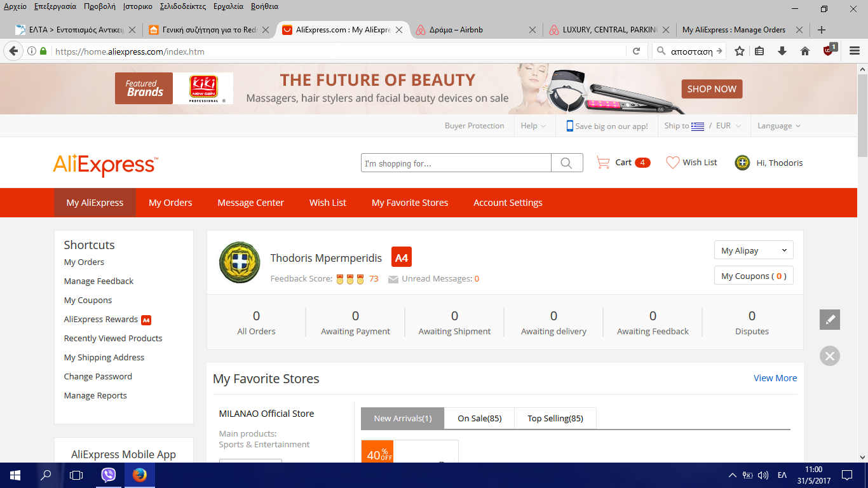The image size is (868, 488).
Task: Reload the page using refresh icon
Action: (x=636, y=51)
